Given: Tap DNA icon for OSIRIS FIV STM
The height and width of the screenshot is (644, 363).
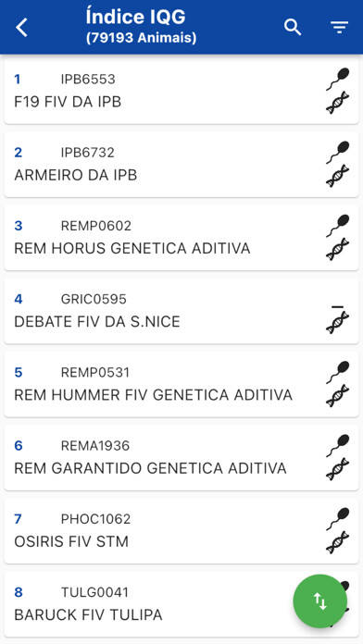Looking at the screenshot, I should pos(337,542).
